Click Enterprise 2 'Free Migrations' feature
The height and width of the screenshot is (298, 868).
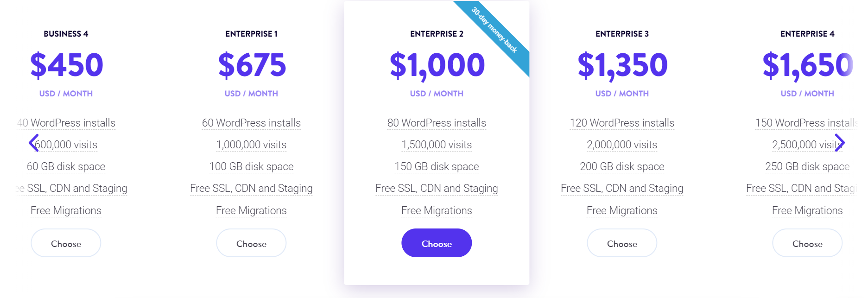[x=437, y=210]
